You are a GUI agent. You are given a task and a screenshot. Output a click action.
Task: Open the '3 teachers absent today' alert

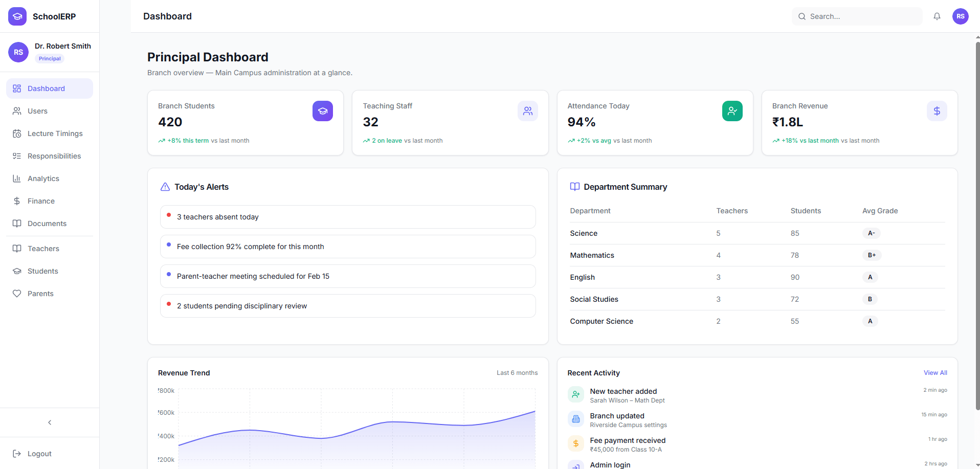coord(348,217)
